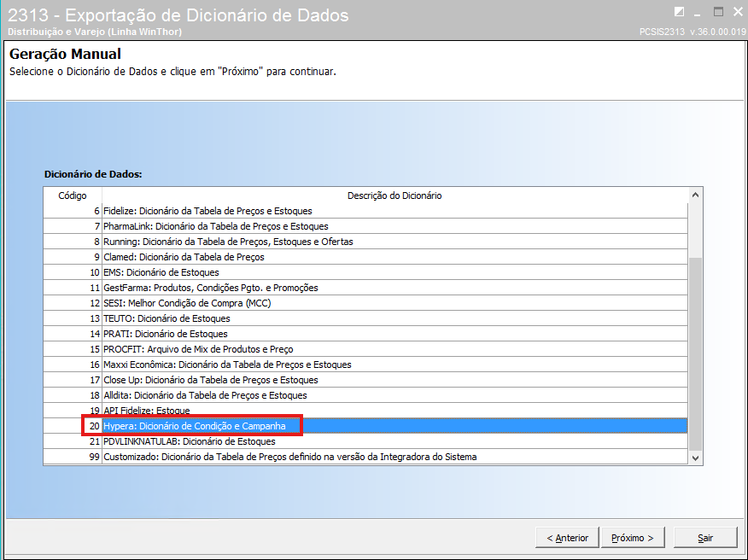Select row Fidelize: Dicionário da Tabela de Preços
The height and width of the screenshot is (560, 748).
point(365,211)
